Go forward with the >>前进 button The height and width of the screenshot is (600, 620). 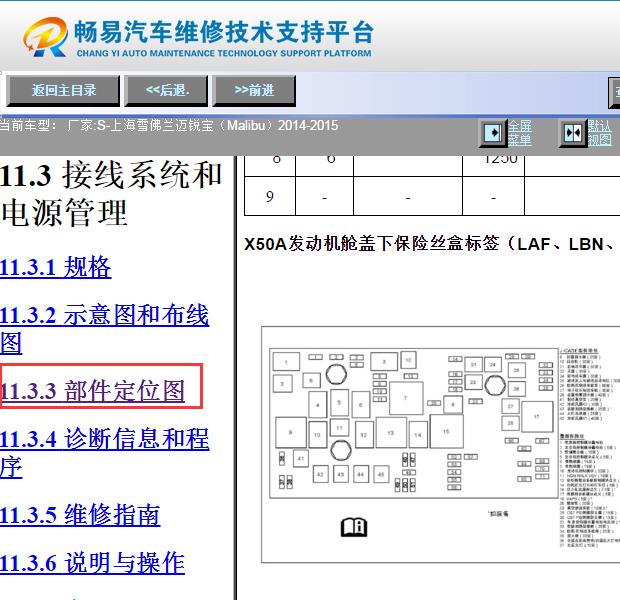[x=254, y=91]
